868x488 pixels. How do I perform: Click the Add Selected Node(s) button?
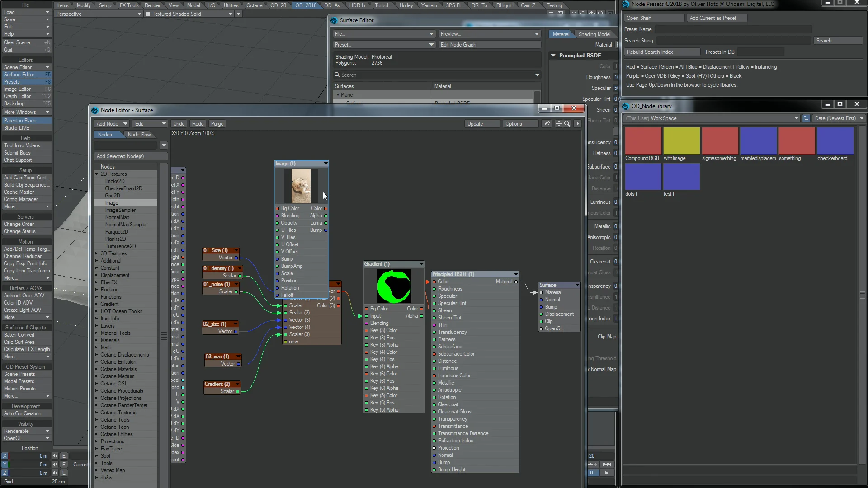pyautogui.click(x=131, y=156)
